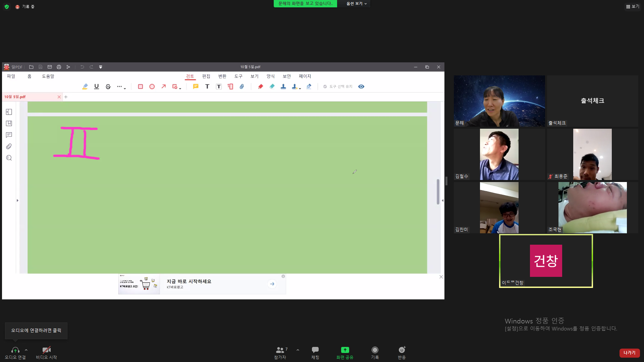Toggle recording with the Zoom record button
The width and height of the screenshot is (644, 362).
tap(375, 353)
